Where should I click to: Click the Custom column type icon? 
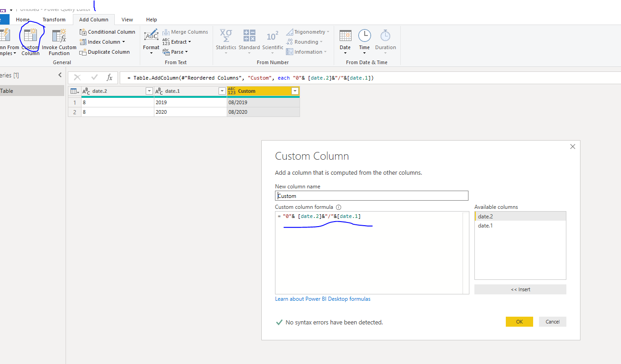click(232, 91)
